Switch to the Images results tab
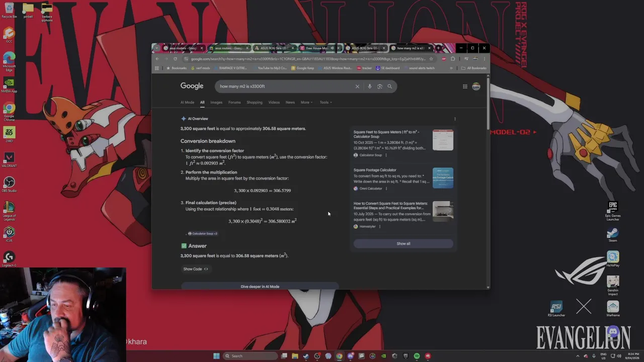The width and height of the screenshot is (644, 362). click(216, 103)
